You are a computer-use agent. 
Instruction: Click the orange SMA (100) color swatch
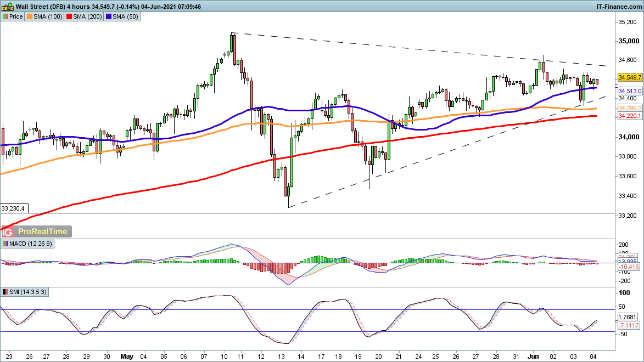coord(30,17)
